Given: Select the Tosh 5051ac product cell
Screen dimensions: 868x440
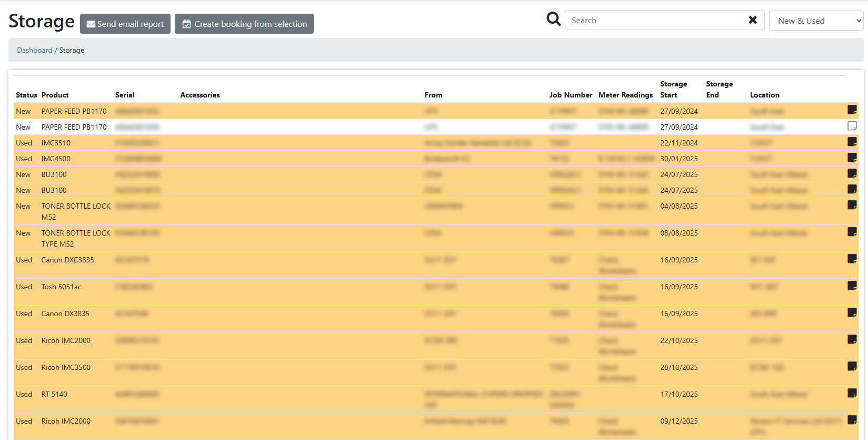Looking at the screenshot, I should [x=62, y=287].
